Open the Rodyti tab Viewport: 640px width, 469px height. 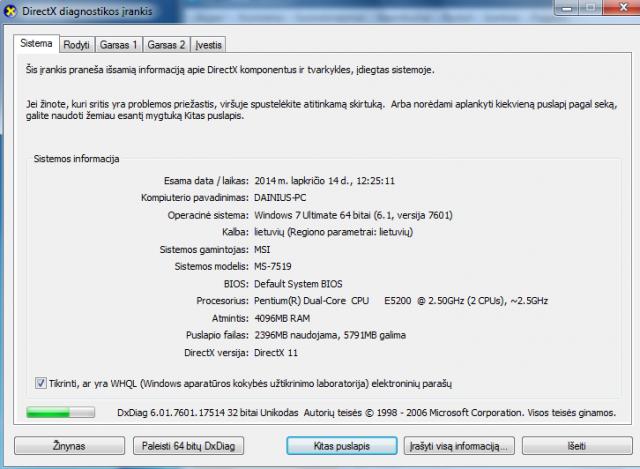coord(77,45)
